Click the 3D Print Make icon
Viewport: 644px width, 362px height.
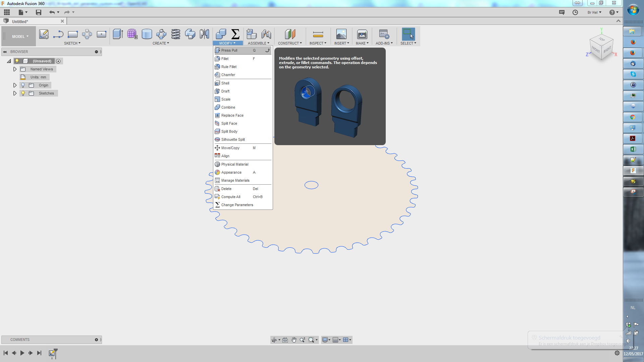(362, 34)
